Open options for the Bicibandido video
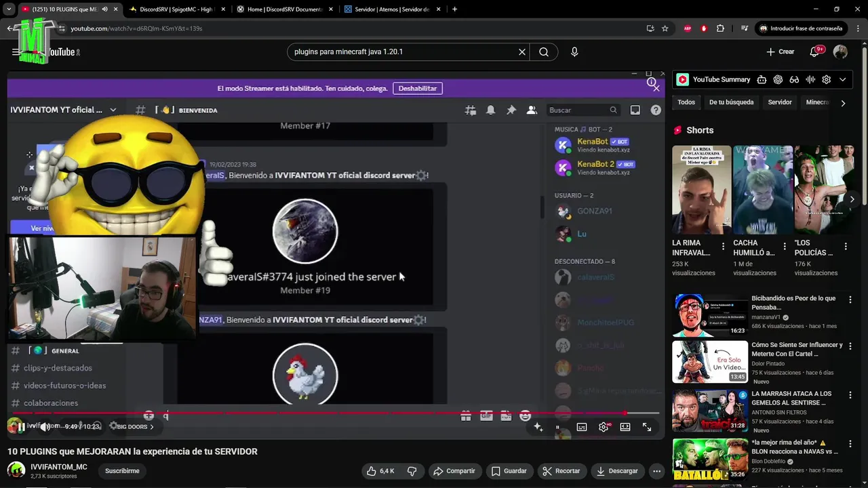The height and width of the screenshot is (488, 868). coord(850,299)
